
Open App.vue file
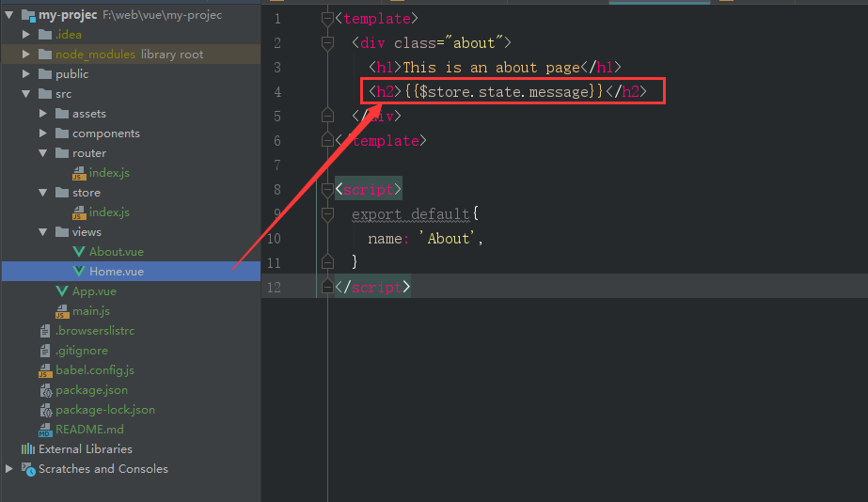pyautogui.click(x=94, y=291)
